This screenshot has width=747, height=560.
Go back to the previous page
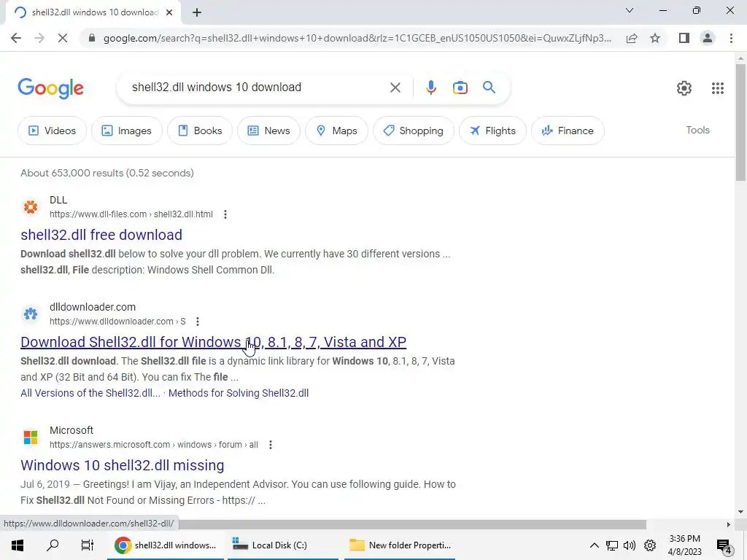pos(16,38)
